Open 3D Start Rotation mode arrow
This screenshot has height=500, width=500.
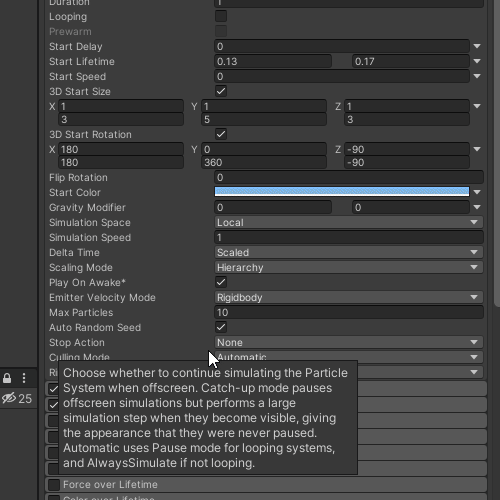(477, 149)
